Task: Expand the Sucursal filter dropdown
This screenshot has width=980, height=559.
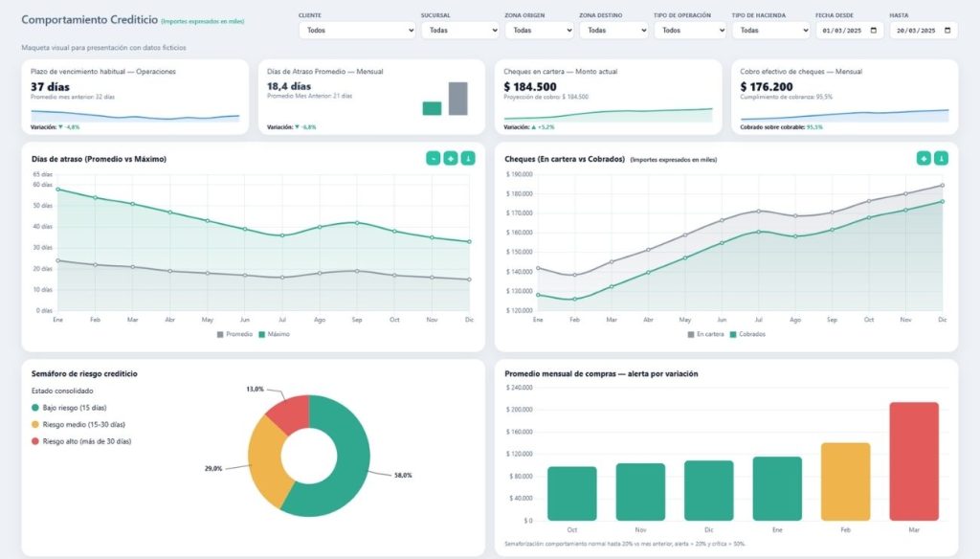Action: (x=459, y=31)
